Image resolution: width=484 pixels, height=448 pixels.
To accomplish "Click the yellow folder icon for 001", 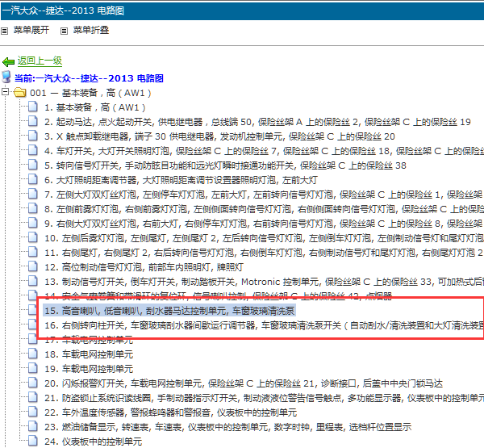I will [20, 92].
